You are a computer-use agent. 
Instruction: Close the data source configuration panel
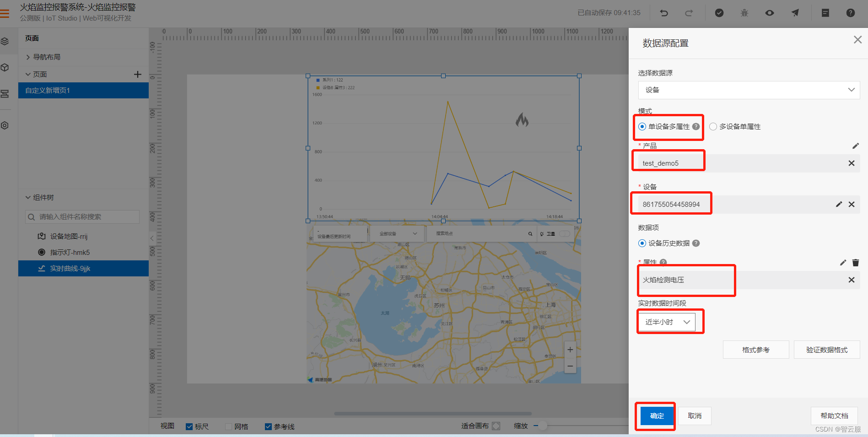point(858,40)
